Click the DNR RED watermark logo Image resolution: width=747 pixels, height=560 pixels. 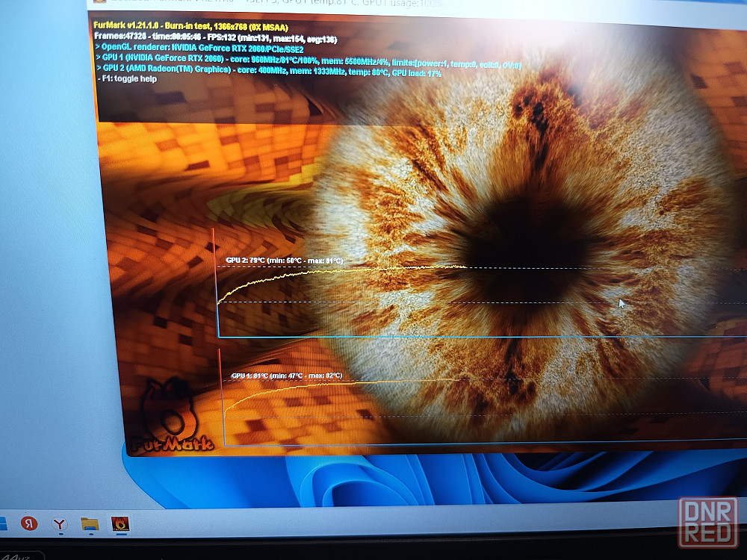point(708,523)
